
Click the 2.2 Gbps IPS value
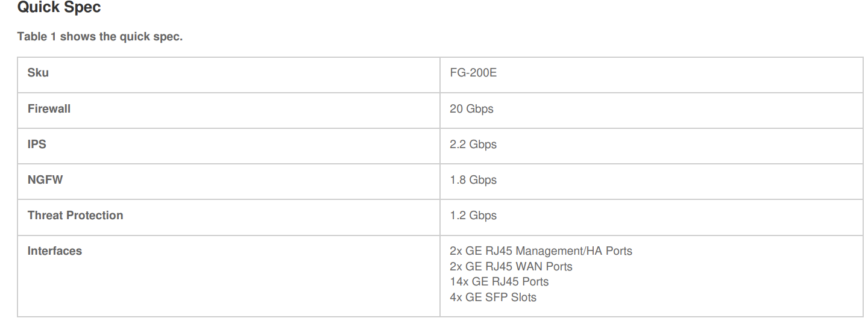tap(473, 145)
